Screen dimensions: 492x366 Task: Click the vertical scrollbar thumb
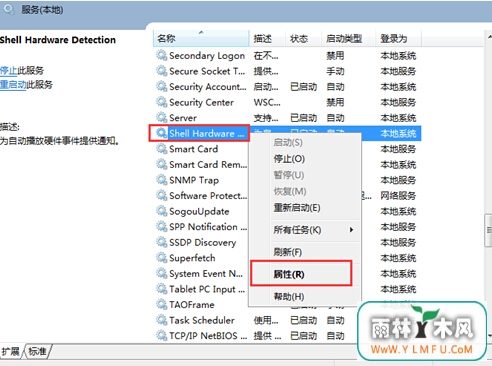point(488,230)
